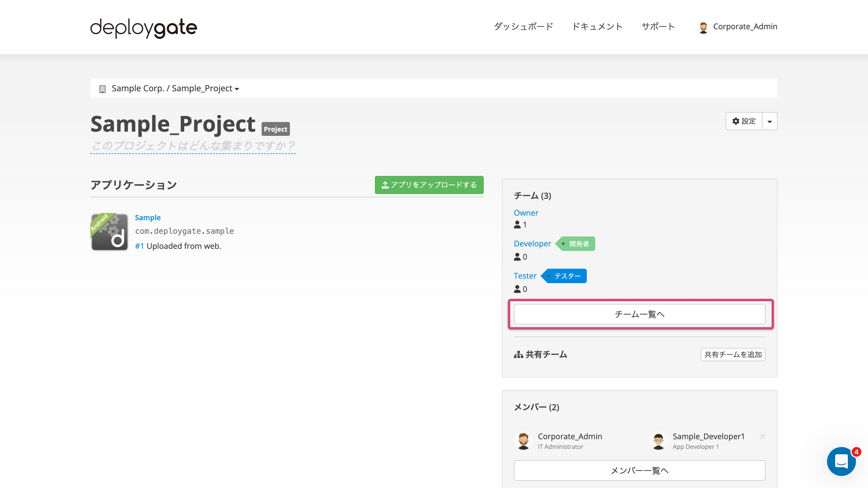Open the 設定 settings button
The image size is (868, 488).
tap(744, 121)
